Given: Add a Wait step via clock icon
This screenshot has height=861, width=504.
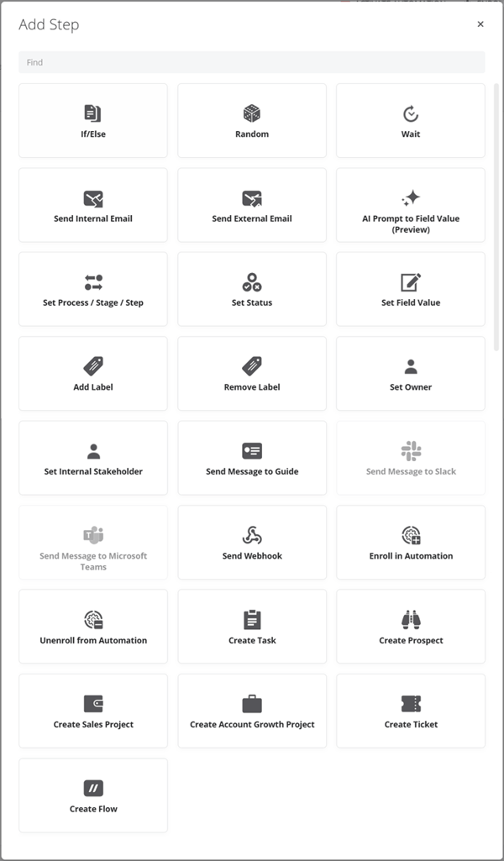Looking at the screenshot, I should point(411,113).
